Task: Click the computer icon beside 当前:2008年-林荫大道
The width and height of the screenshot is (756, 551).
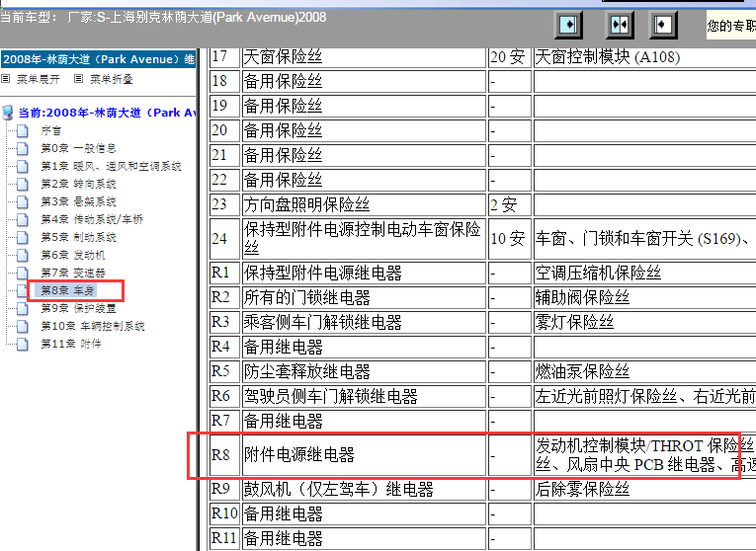Action: click(x=8, y=113)
